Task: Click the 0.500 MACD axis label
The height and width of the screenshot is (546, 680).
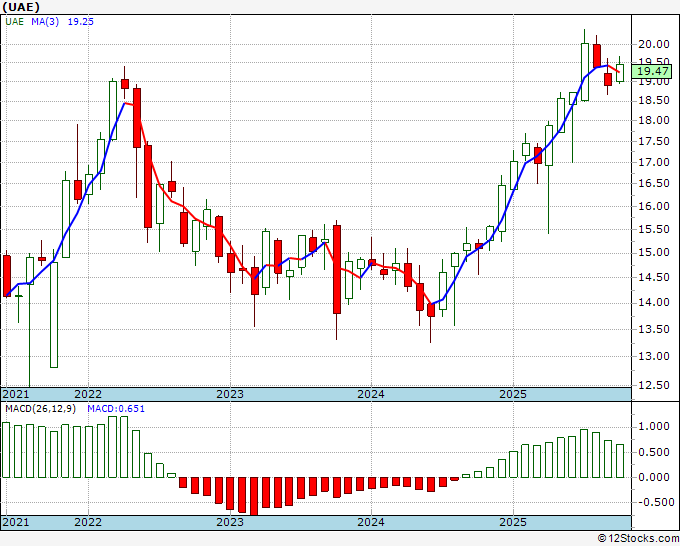Action: click(x=654, y=452)
